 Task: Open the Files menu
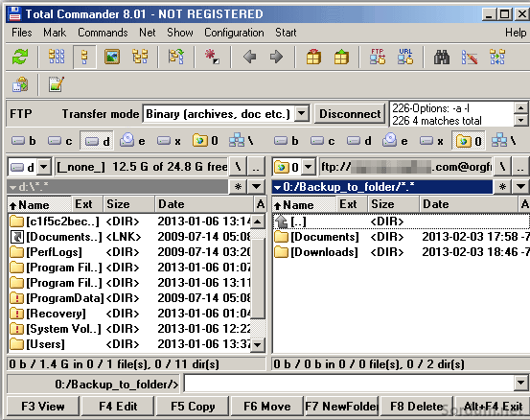[x=22, y=33]
